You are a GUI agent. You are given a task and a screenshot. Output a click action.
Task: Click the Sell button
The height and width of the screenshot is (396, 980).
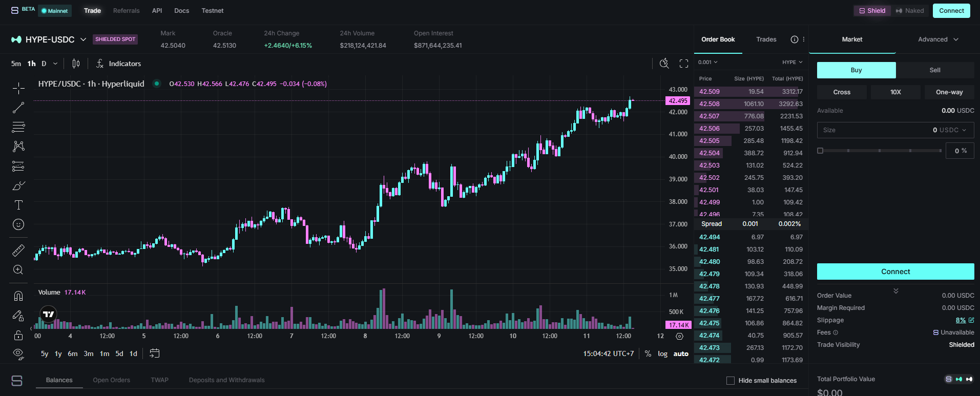click(935, 70)
